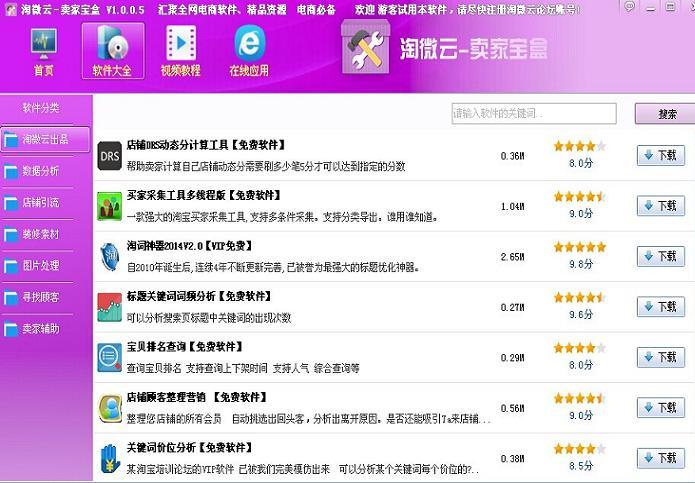Download 标题关键词词频分析
695x483 pixels.
click(x=660, y=307)
